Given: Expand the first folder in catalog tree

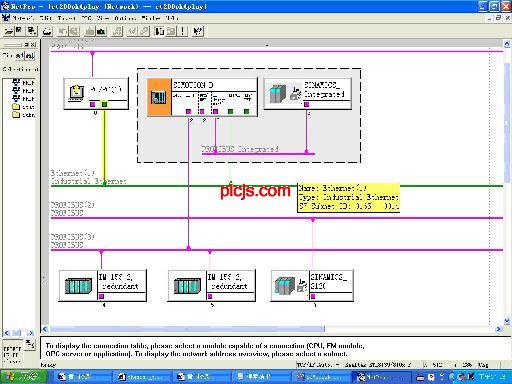Looking at the screenshot, I should (x=16, y=107).
